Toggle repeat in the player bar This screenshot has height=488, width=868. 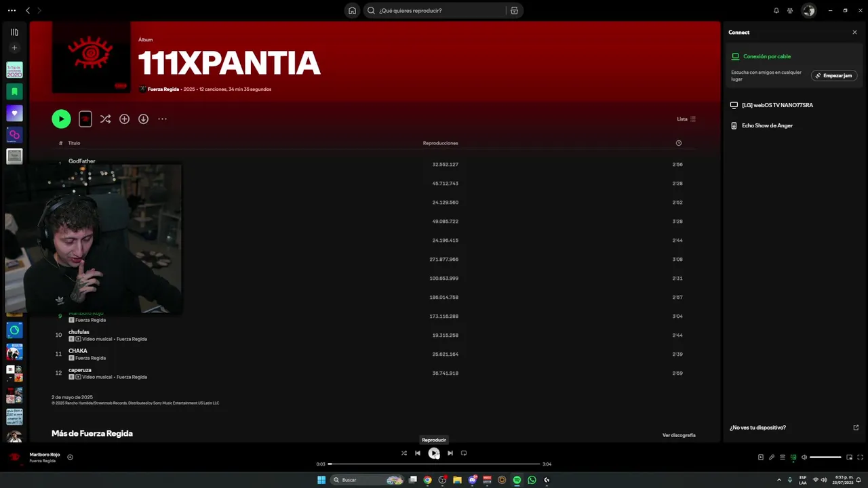(464, 453)
